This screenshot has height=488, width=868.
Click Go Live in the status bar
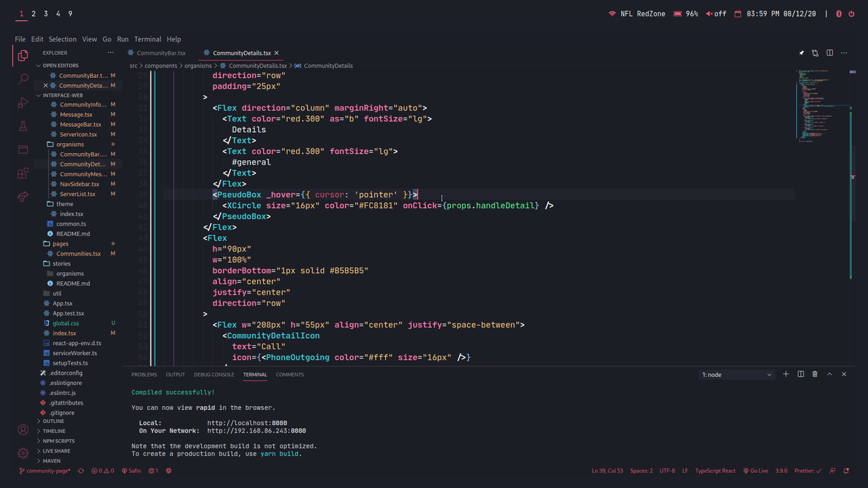(755, 470)
